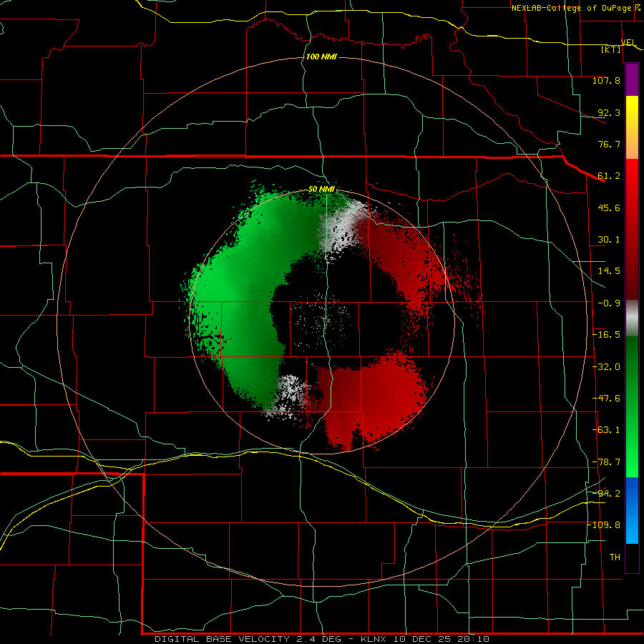644x644 pixels.
Task: Pick the gray near-zero segment of color bar
Action: click(x=632, y=318)
